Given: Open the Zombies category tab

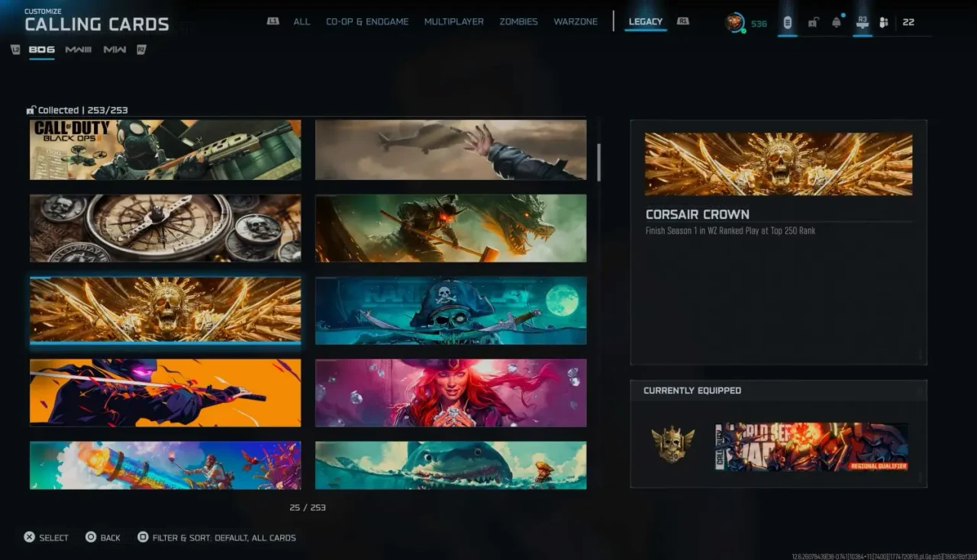Looking at the screenshot, I should [x=518, y=21].
